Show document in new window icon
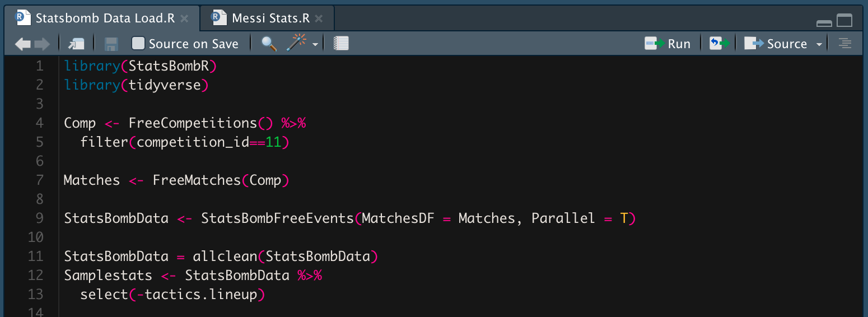Screen dimensions: 868x317 pyautogui.click(x=76, y=44)
